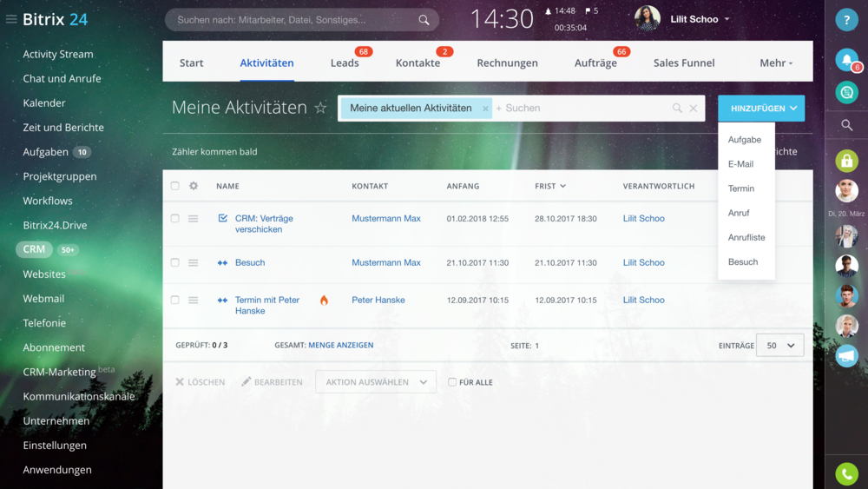The image size is (868, 489).
Task: Click the top search field for Mitarbeiter
Action: [x=295, y=20]
